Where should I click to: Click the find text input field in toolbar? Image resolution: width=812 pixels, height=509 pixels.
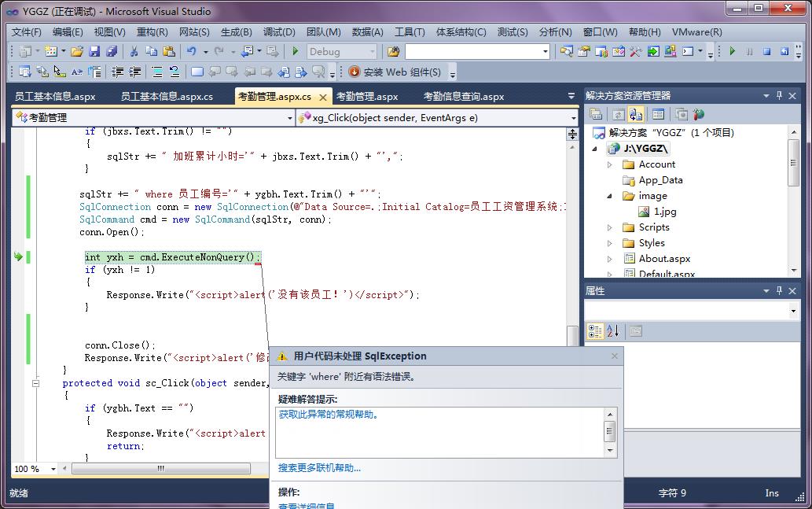(473, 51)
